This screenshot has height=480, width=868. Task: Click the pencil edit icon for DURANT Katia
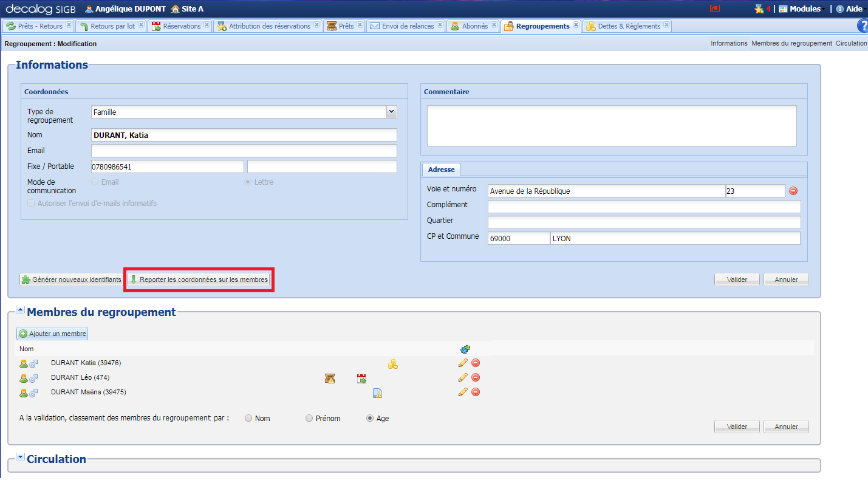tap(463, 363)
